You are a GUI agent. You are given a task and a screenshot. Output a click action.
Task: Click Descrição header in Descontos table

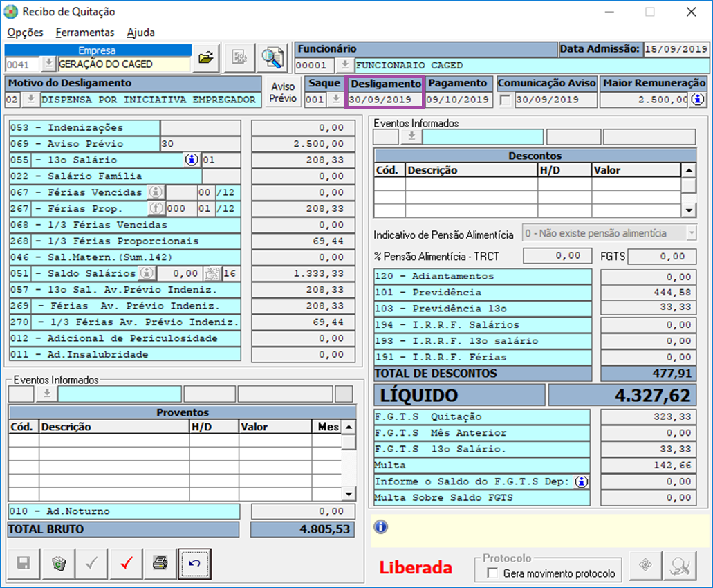[471, 170]
